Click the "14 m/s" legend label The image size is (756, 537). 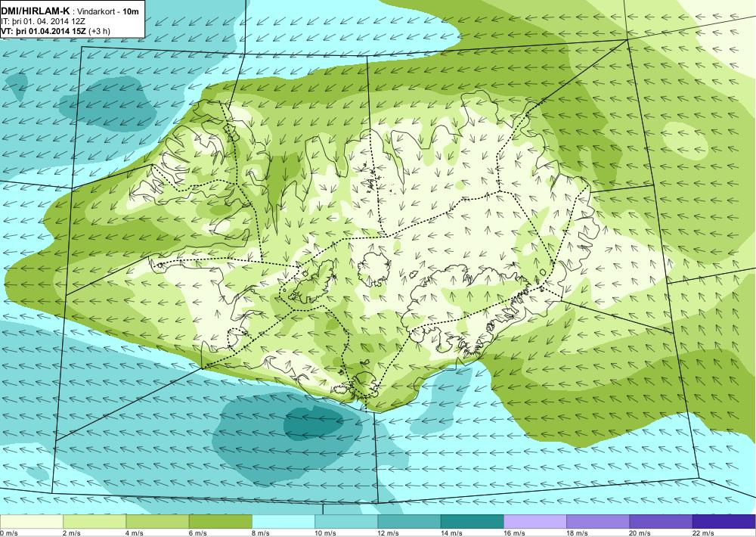click(x=451, y=533)
